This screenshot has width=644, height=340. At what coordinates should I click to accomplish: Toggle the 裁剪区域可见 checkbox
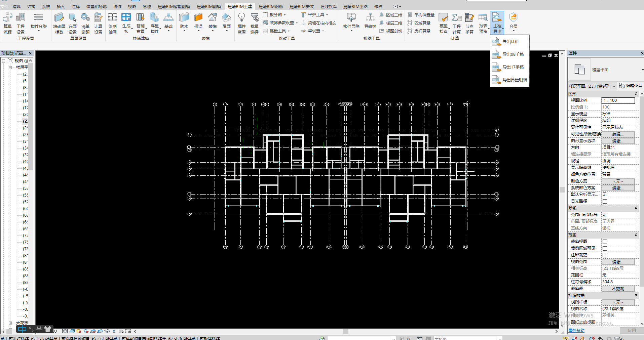pyautogui.click(x=605, y=248)
